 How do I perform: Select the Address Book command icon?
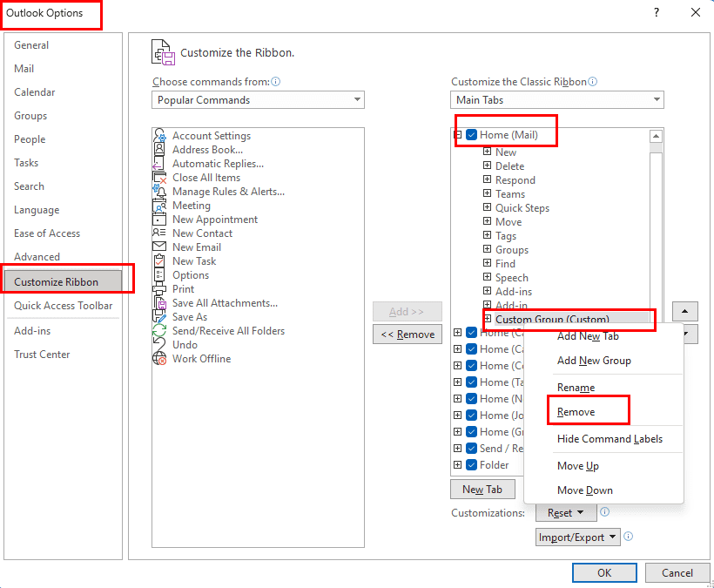pyautogui.click(x=159, y=149)
